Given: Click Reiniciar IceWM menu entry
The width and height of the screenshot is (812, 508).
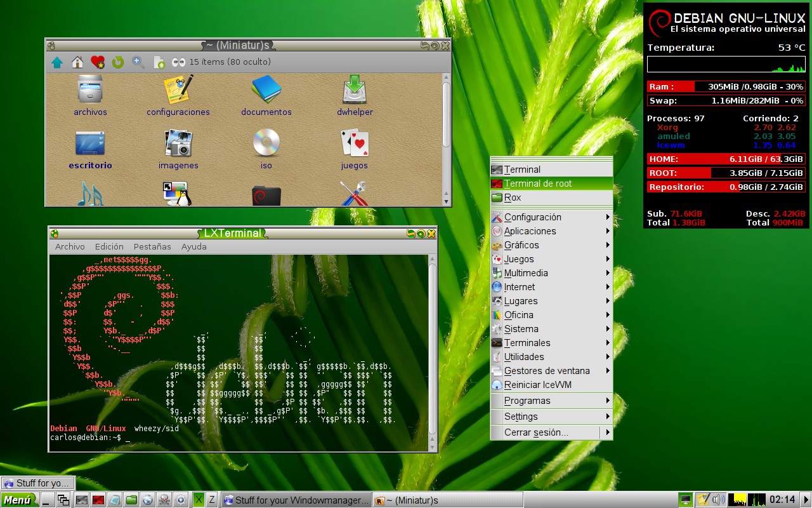Looking at the screenshot, I should 551,385.
